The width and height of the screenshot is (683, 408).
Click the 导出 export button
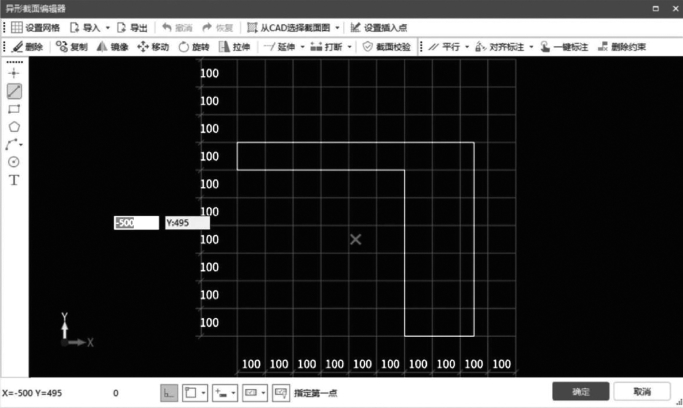pyautogui.click(x=132, y=28)
